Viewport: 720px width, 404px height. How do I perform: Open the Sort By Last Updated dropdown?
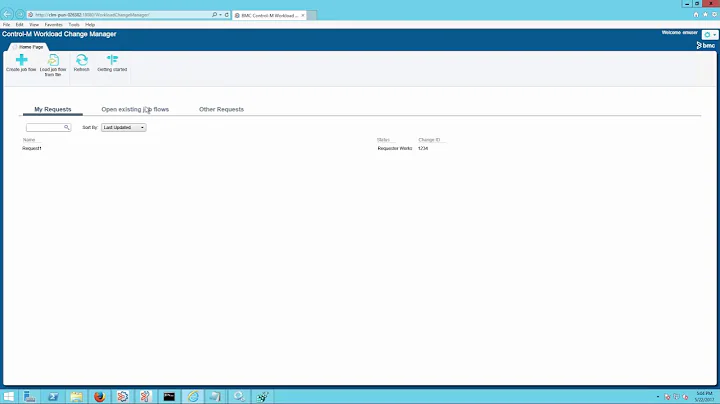click(124, 127)
